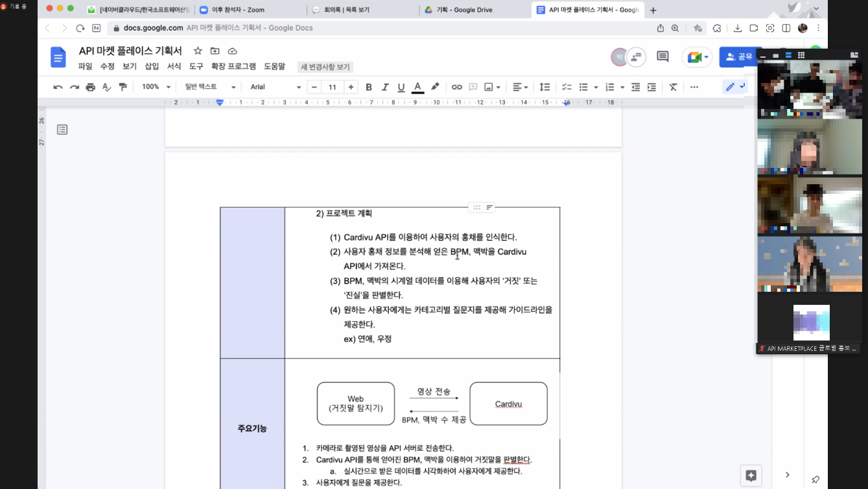Star the document
The height and width of the screenshot is (489, 868).
pos(198,51)
